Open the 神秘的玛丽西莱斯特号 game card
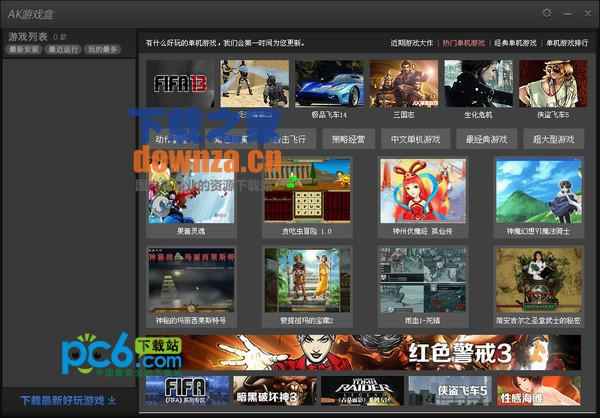The width and height of the screenshot is (600, 418). [191, 286]
